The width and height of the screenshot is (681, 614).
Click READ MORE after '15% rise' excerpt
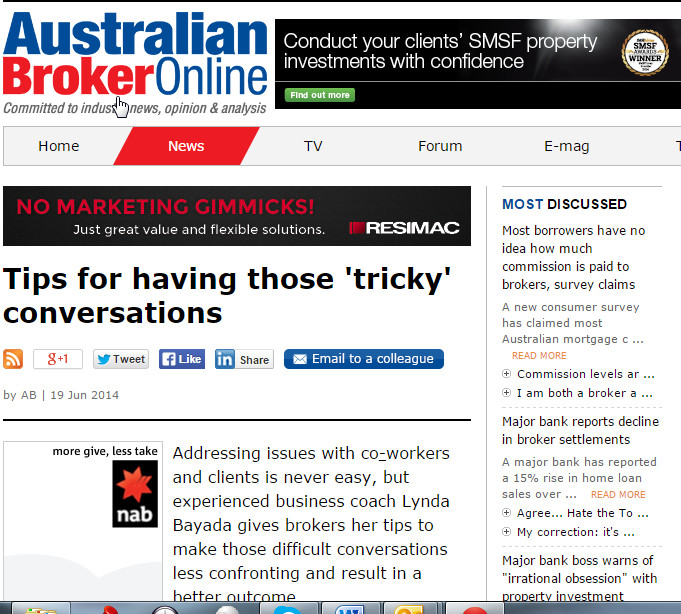[618, 495]
